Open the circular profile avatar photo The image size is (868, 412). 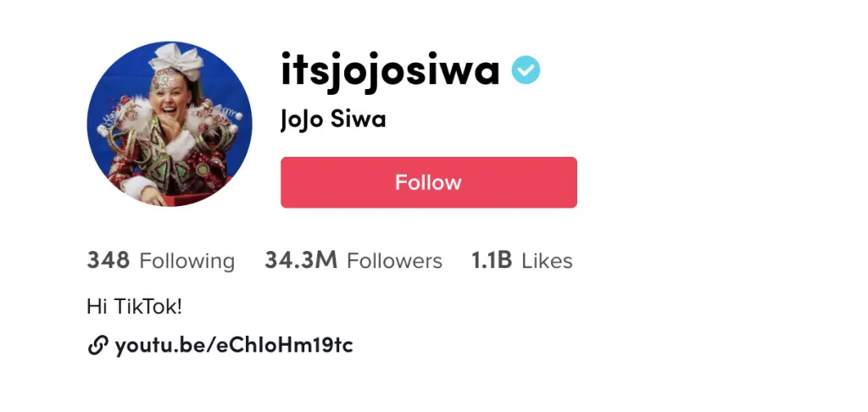click(x=170, y=124)
